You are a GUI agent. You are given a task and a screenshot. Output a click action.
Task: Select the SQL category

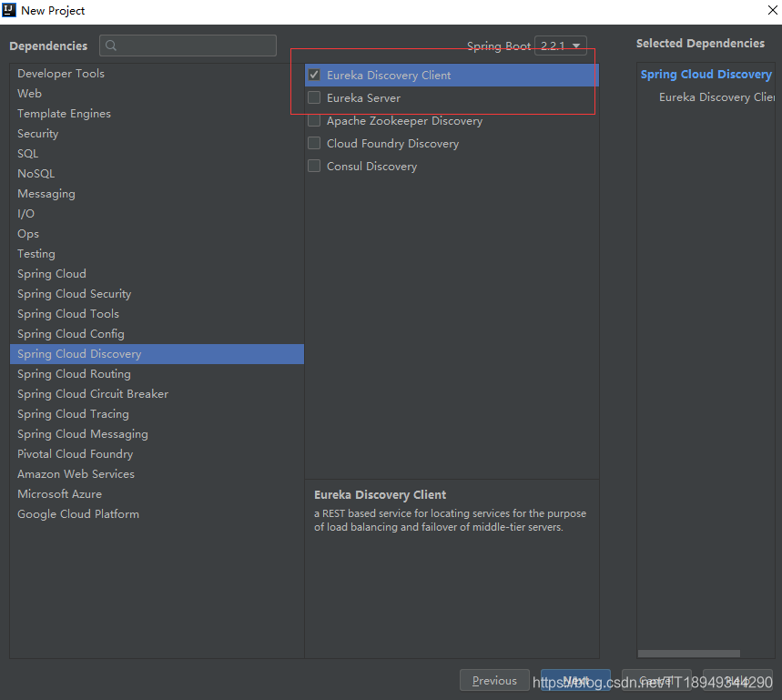tap(157, 154)
